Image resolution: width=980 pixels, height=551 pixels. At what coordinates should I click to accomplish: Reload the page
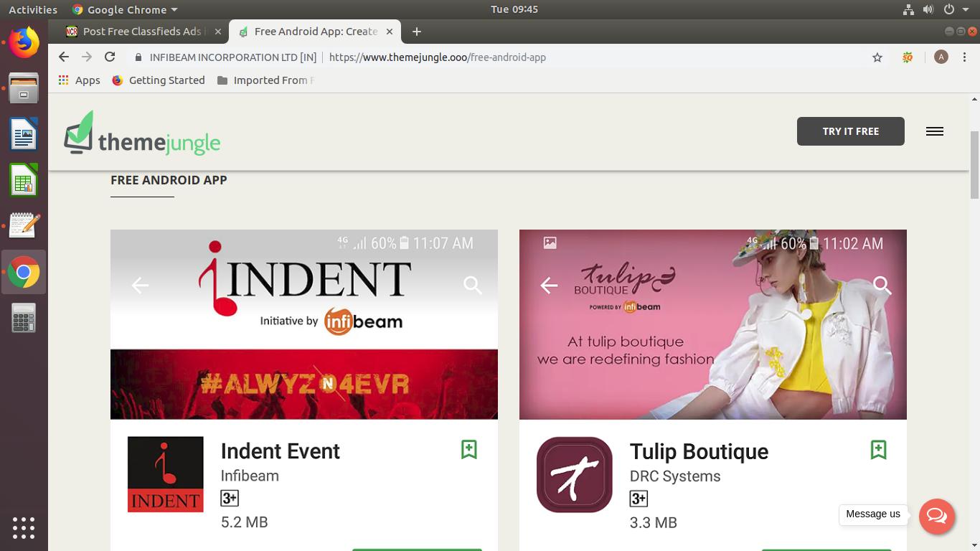pos(110,57)
